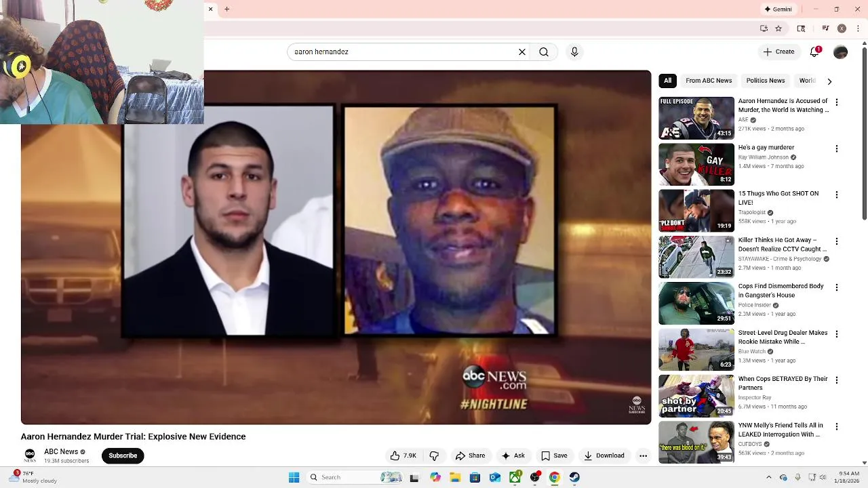Click the Create button

click(778, 52)
